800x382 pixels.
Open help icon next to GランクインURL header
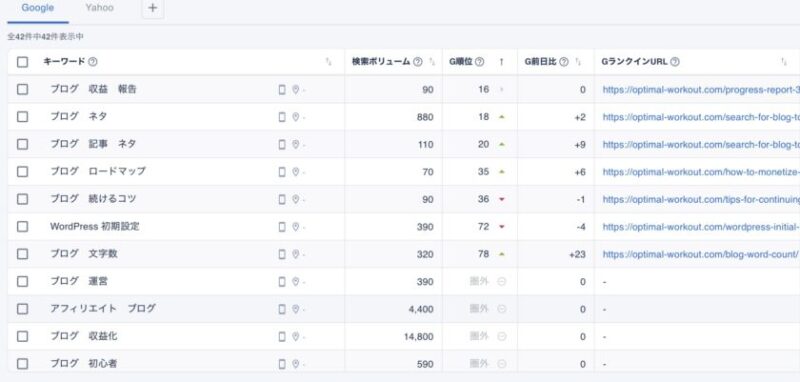click(674, 62)
